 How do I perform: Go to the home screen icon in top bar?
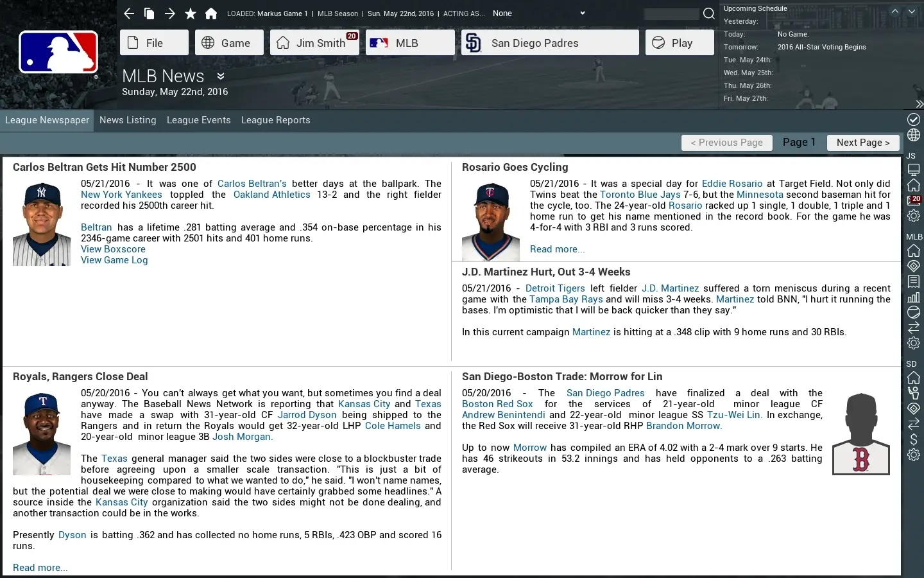click(211, 13)
